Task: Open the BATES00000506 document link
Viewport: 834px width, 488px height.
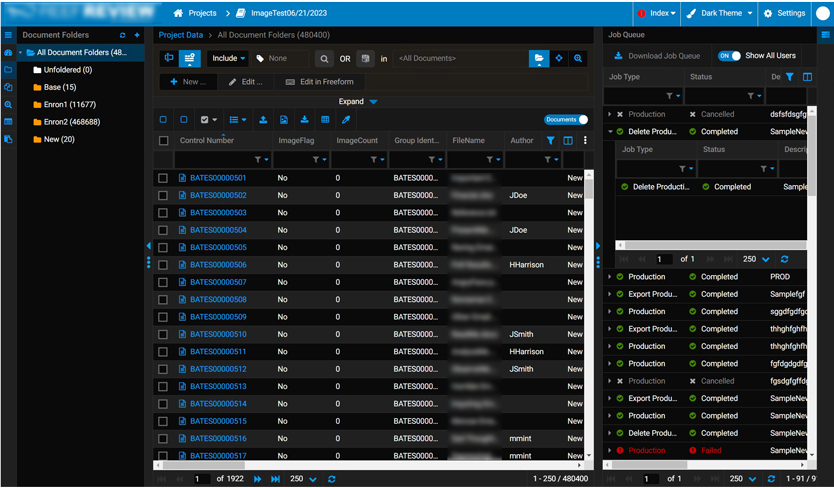Action: click(218, 265)
